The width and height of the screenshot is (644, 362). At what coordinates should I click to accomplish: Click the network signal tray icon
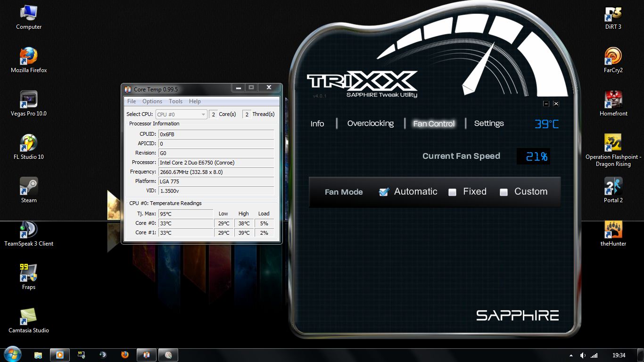pyautogui.click(x=594, y=355)
